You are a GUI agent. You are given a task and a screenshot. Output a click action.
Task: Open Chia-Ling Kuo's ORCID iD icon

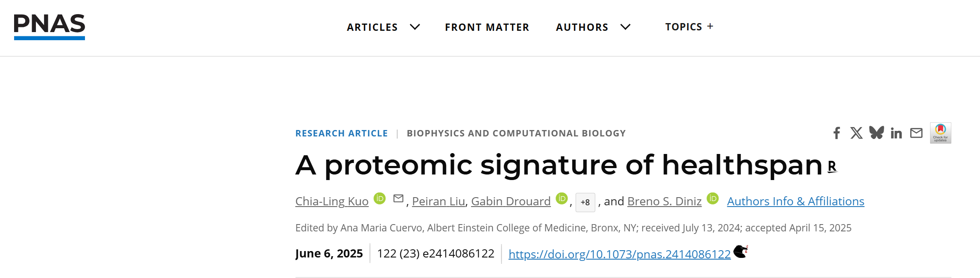[380, 198]
